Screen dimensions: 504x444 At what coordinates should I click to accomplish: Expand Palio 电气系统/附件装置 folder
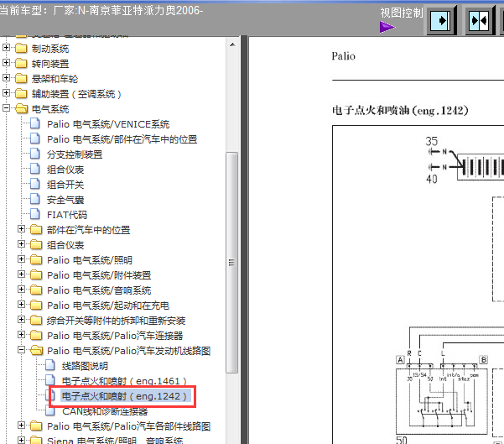pyautogui.click(x=21, y=274)
